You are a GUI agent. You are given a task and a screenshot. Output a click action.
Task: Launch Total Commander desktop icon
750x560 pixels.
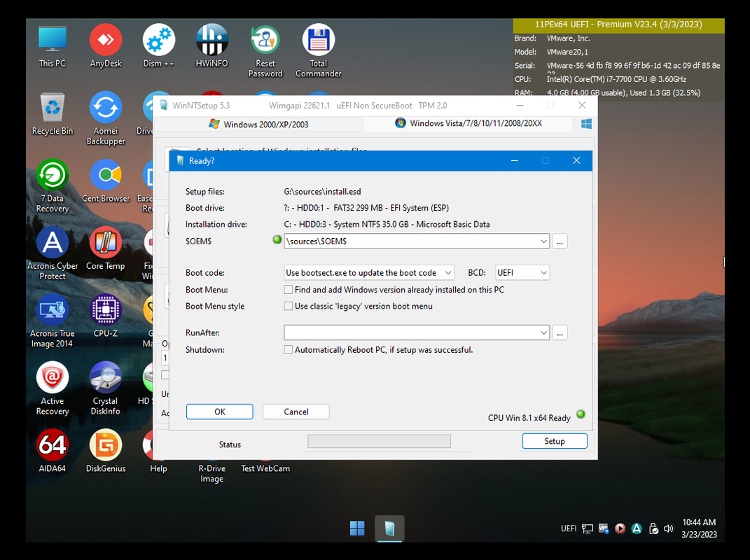(318, 51)
